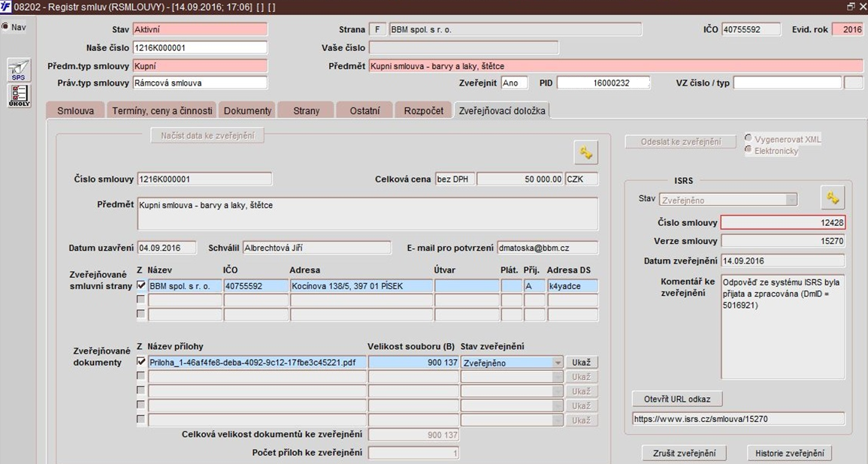Screen dimensions: 868x464
Task: Click the Evid. rok field 2016
Action: (x=847, y=29)
